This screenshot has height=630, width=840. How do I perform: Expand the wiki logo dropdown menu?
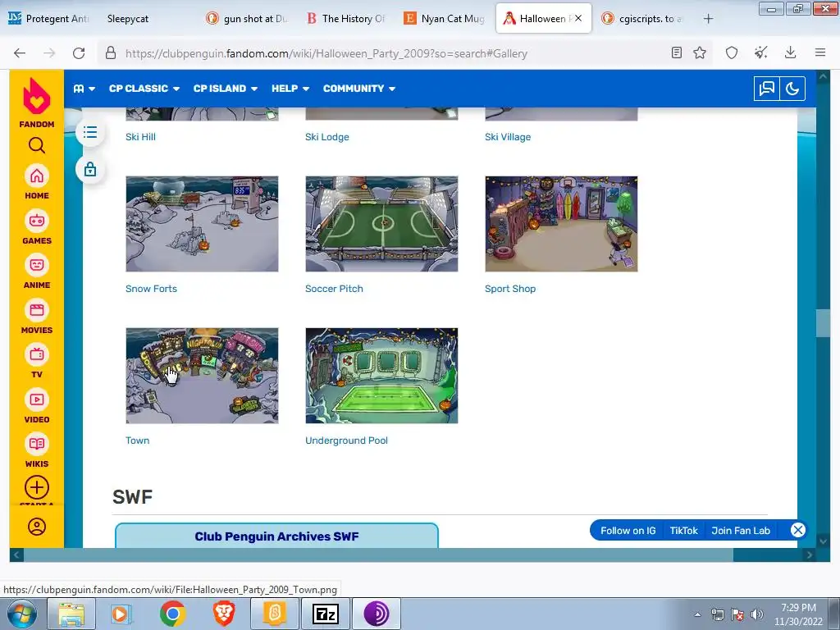(84, 89)
